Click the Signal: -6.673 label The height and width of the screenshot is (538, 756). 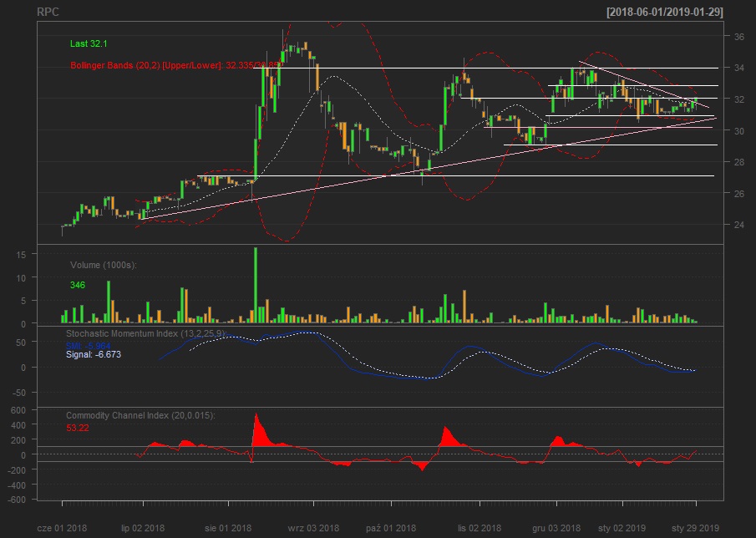click(x=94, y=355)
